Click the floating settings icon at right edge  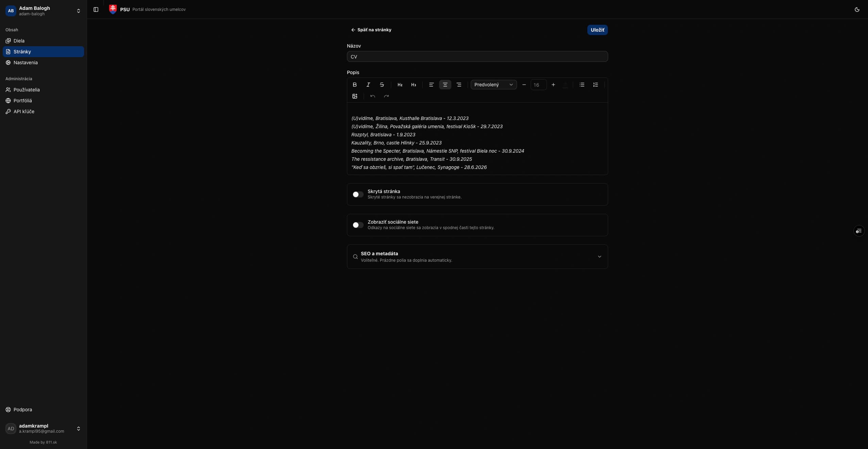pos(859,231)
